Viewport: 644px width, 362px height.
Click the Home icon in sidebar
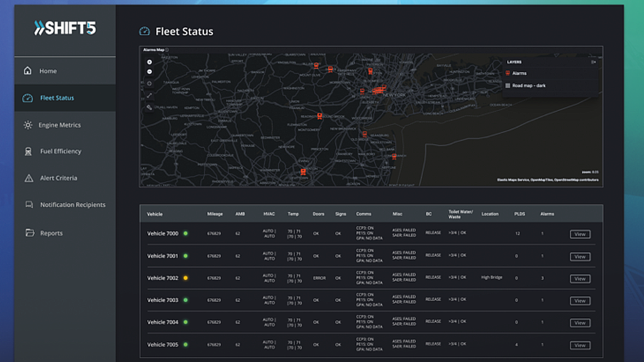tap(28, 71)
